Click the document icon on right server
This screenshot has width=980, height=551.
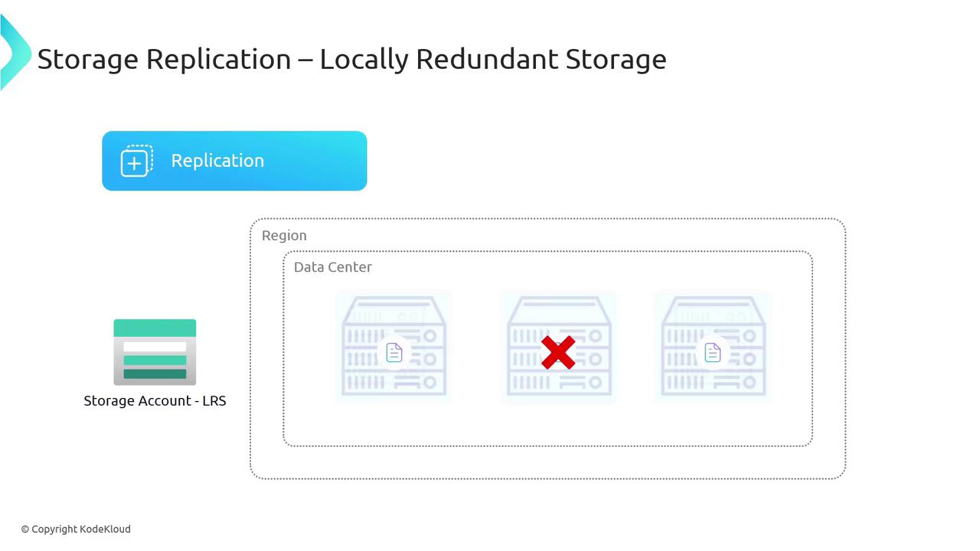click(x=713, y=352)
